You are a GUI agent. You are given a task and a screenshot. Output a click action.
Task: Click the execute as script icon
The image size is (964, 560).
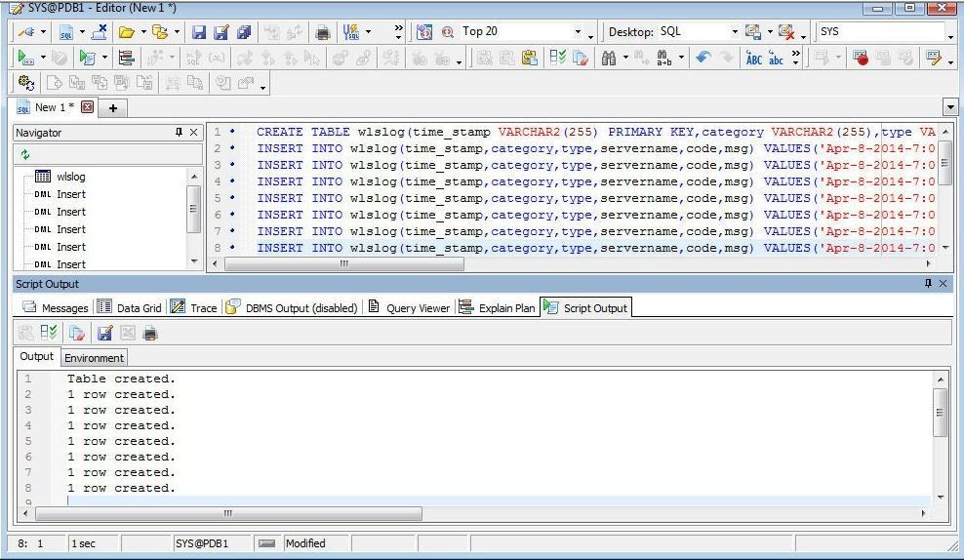[x=87, y=58]
